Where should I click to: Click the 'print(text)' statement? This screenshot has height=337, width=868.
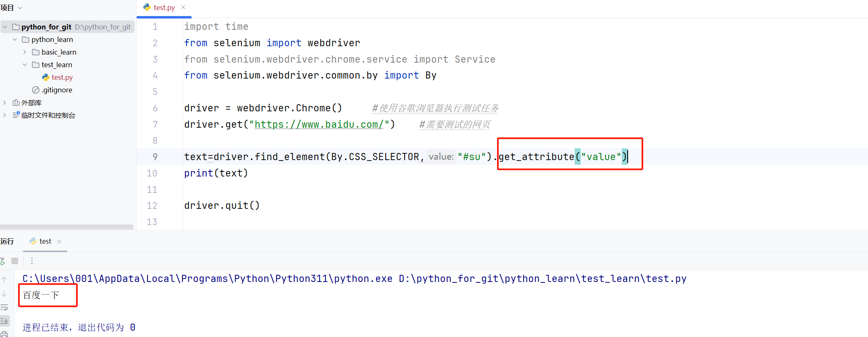coord(216,173)
